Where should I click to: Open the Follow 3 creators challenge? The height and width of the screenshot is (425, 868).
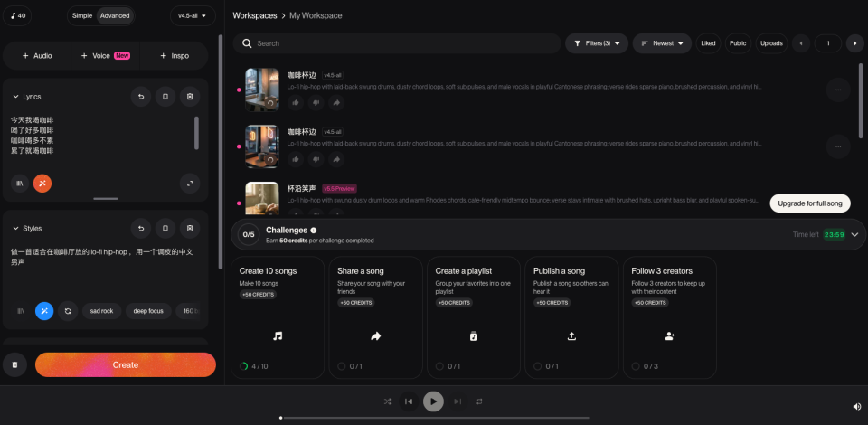point(669,317)
